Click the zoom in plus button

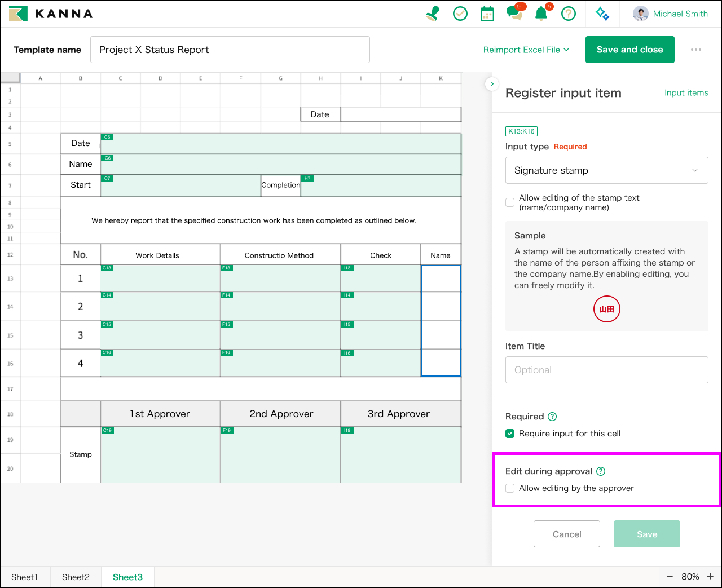pos(710,576)
